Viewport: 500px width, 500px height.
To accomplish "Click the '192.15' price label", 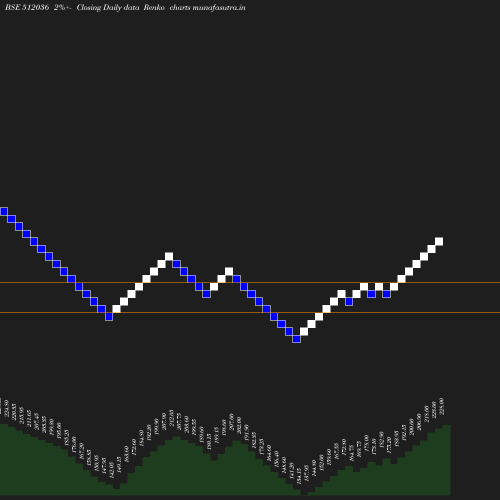I will tap(404, 432).
